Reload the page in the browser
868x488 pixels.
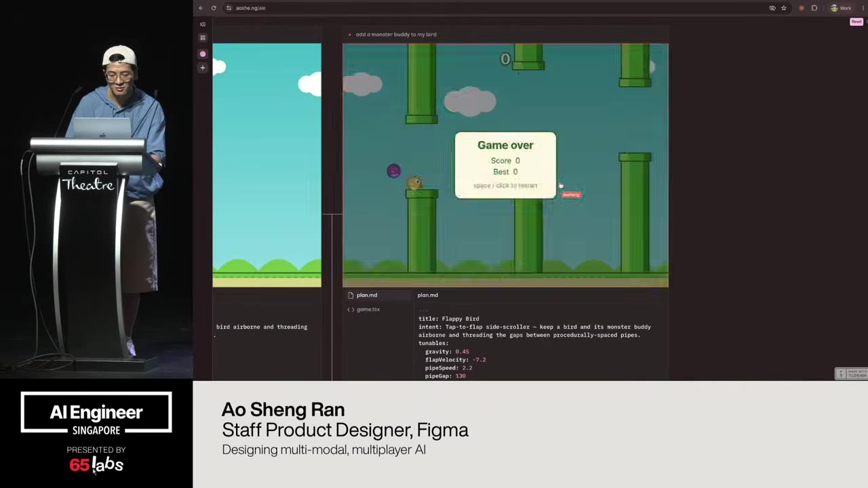point(214,8)
